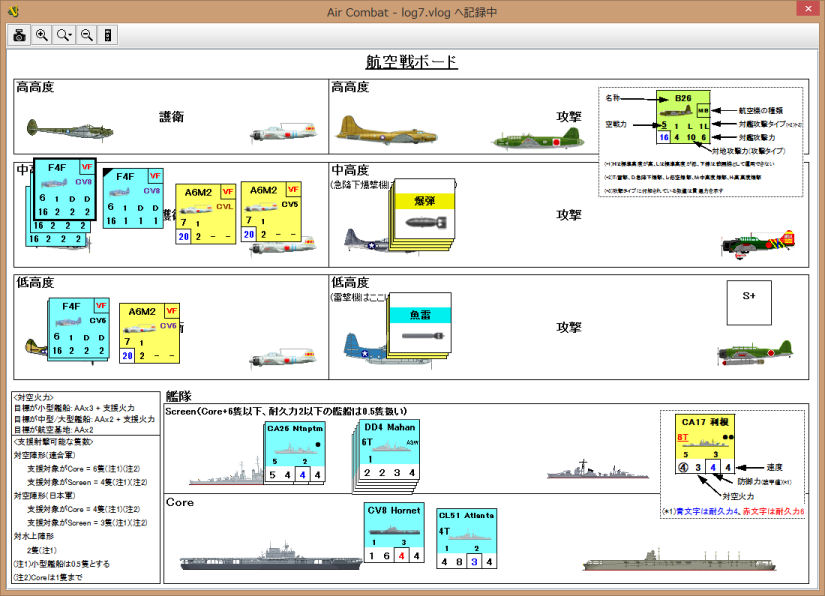This screenshot has width=825, height=596.
Task: Click the Core row label
Action: 180,502
